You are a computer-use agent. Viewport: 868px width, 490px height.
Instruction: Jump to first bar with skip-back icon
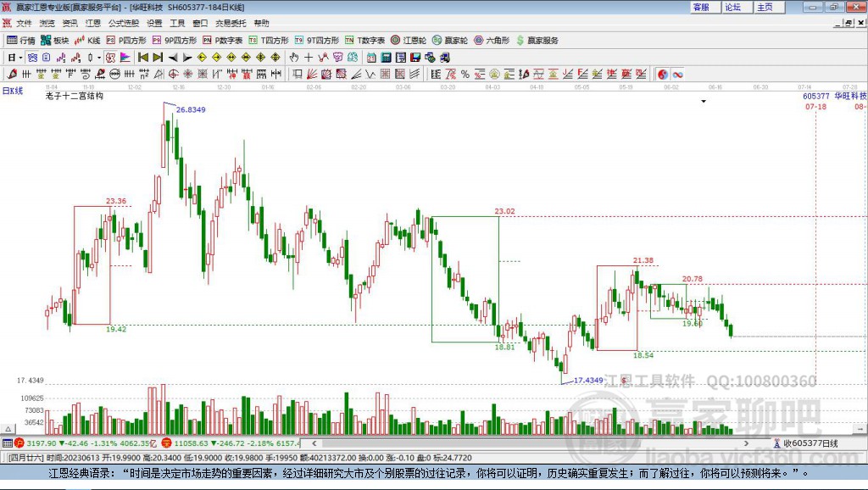click(142, 58)
